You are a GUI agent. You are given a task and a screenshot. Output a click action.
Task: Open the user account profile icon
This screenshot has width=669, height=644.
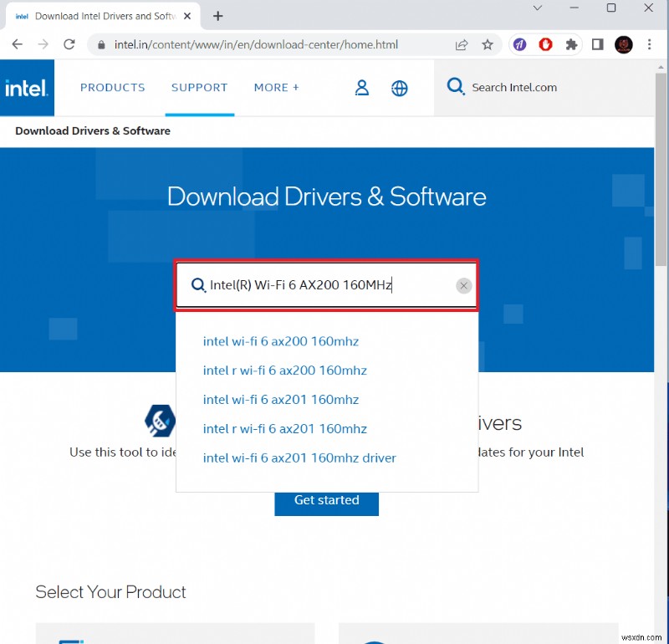[x=362, y=88]
